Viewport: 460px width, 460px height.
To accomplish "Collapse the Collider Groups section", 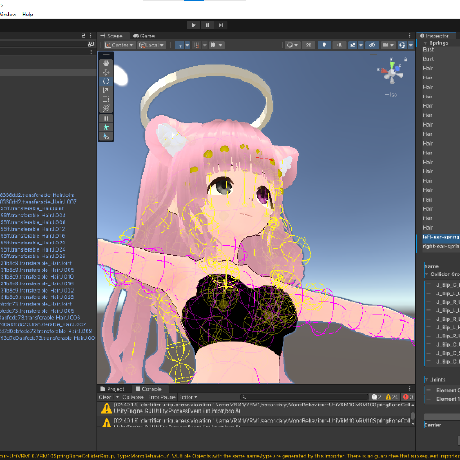I will [x=426, y=274].
